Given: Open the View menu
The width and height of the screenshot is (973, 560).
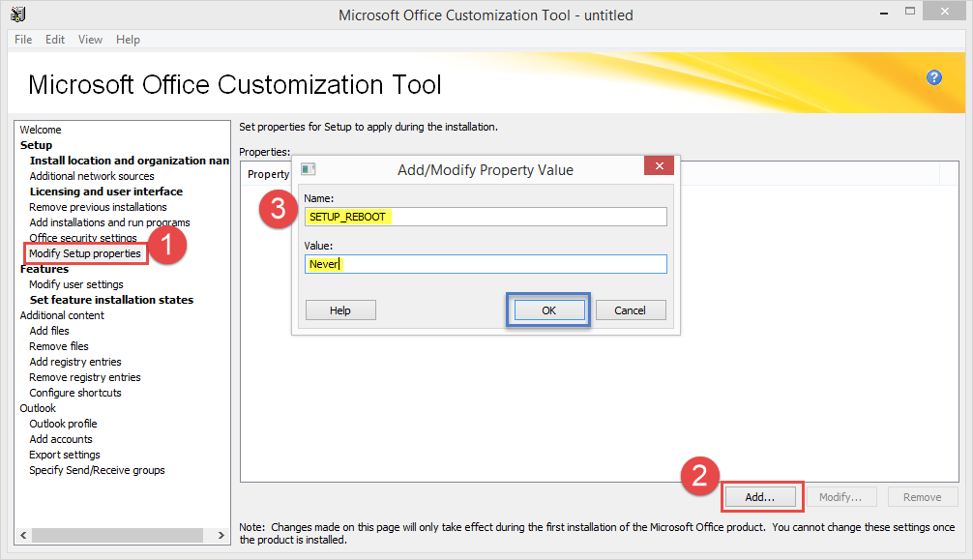Looking at the screenshot, I should coord(90,40).
